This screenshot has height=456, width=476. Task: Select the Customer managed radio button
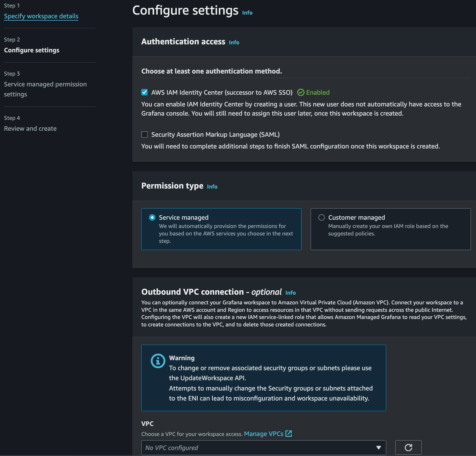click(x=322, y=218)
